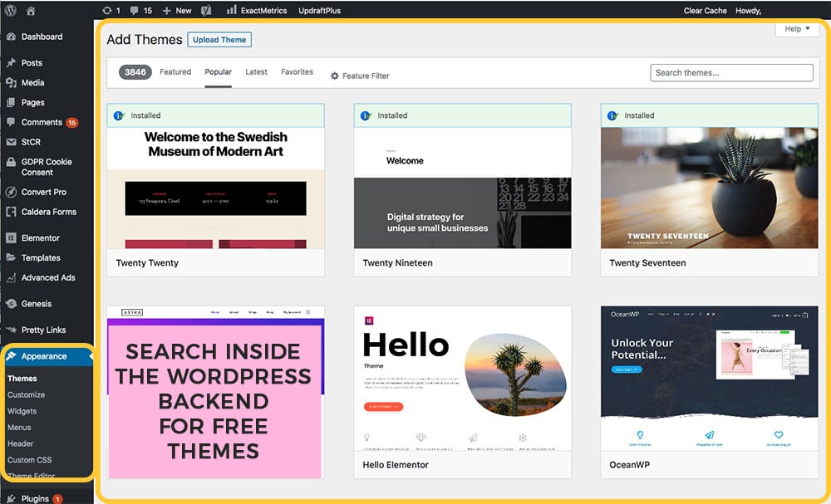Screen dimensions: 831x504
Task: Open Custom CSS under Appearance
Action: tap(30, 459)
